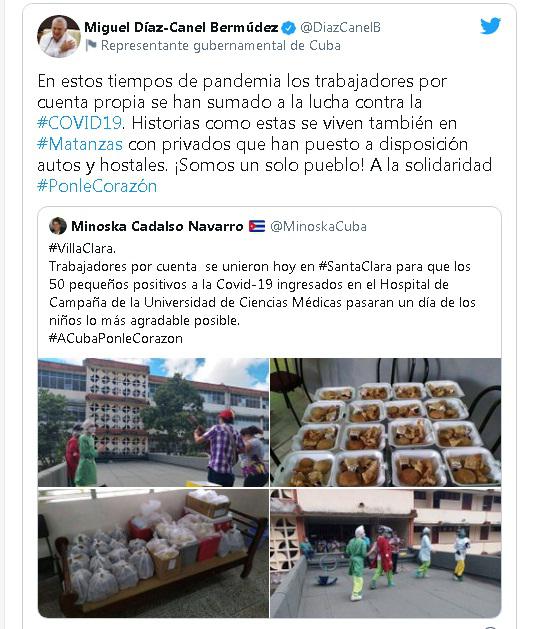The width and height of the screenshot is (557, 629).
Task: Click Representante gubernamental de Cuba label
Action: (221, 45)
